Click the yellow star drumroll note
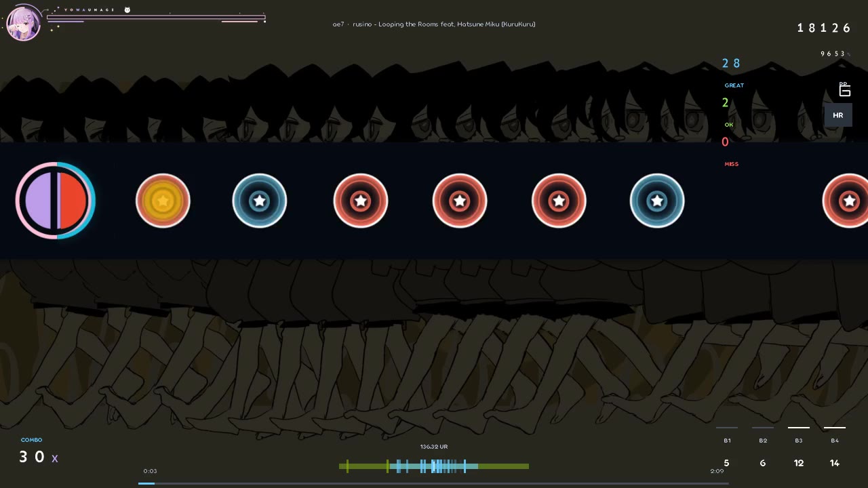This screenshot has height=488, width=868. (x=163, y=201)
